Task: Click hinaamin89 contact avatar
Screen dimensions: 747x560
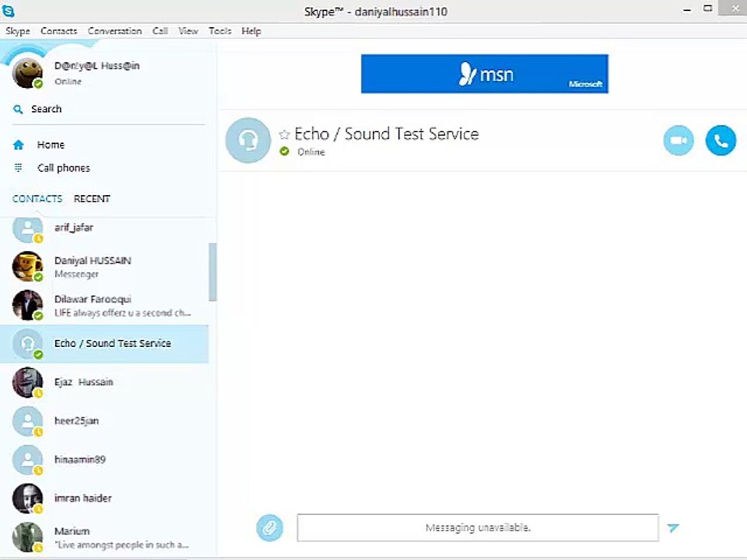Action: pyautogui.click(x=27, y=460)
